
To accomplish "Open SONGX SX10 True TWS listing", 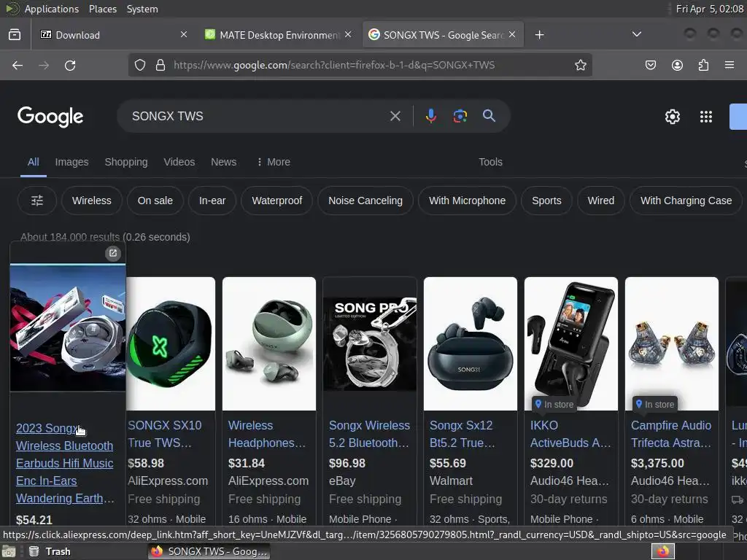I will (x=164, y=434).
